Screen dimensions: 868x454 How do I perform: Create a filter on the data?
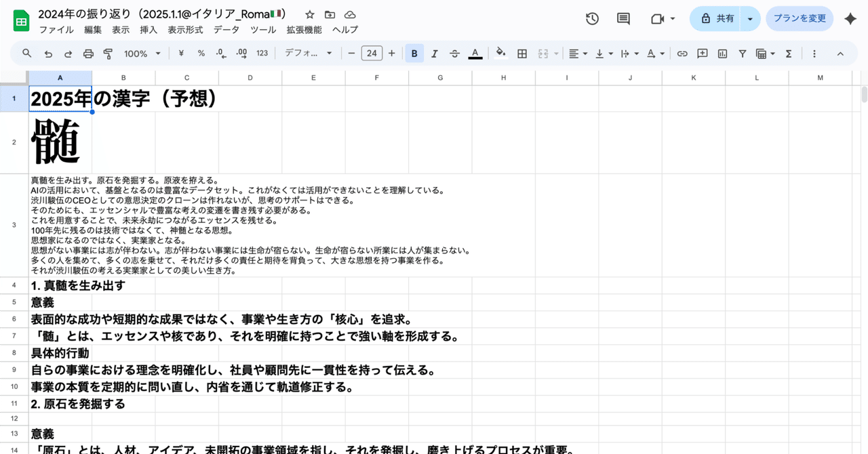click(743, 53)
